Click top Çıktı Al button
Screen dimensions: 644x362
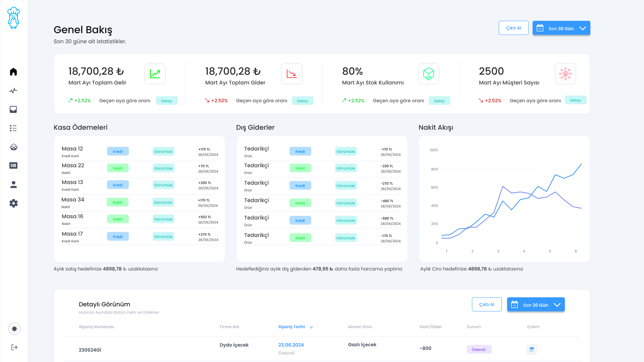click(x=514, y=28)
